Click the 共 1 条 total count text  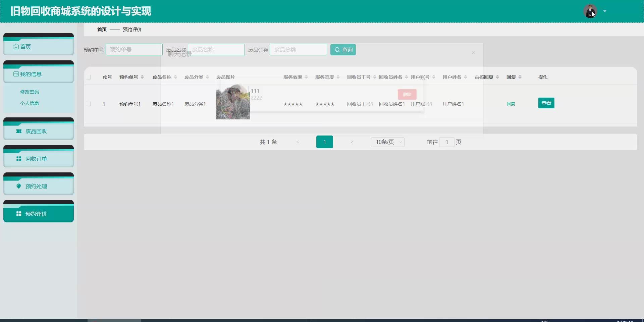[268, 142]
